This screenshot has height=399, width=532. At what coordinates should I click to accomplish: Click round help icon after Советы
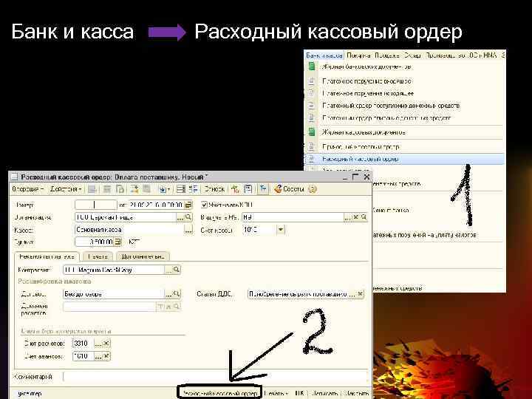(312, 189)
